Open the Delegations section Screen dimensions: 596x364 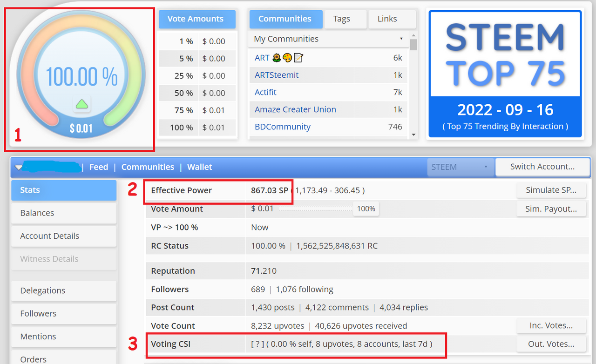(x=64, y=290)
